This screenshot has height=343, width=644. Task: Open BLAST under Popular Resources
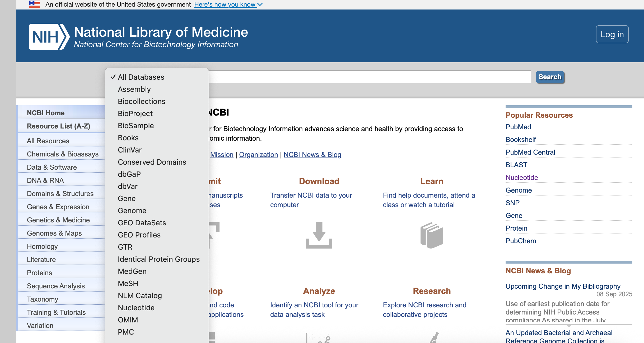tap(516, 165)
